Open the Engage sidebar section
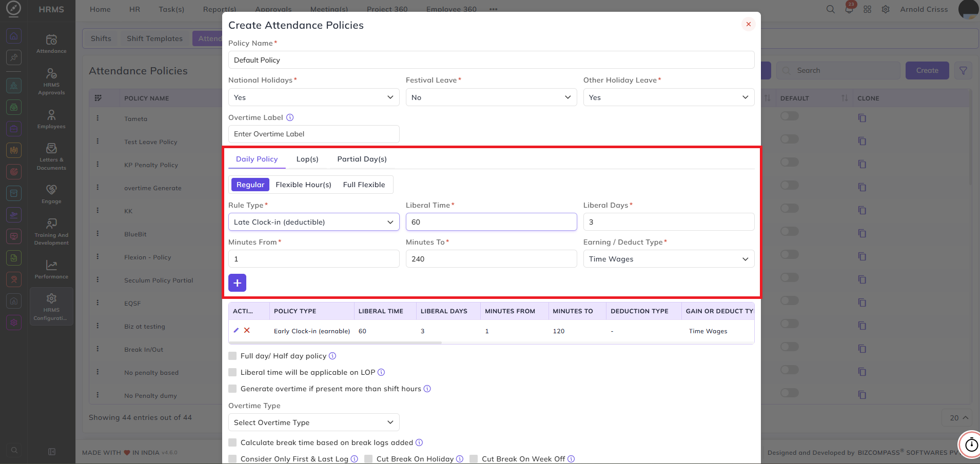Screen dimensions: 980x464 coord(51,194)
